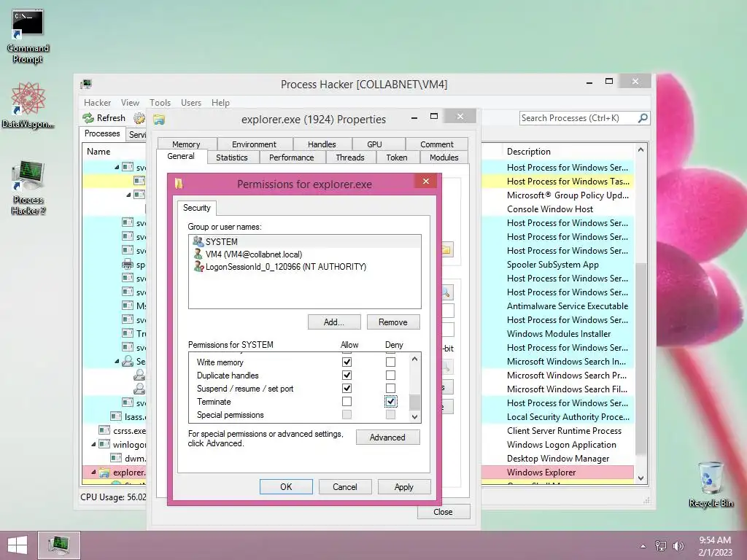This screenshot has height=560, width=747.
Task: Select VM4 (VM4@collabnet.local) in the list
Action: 305,254
